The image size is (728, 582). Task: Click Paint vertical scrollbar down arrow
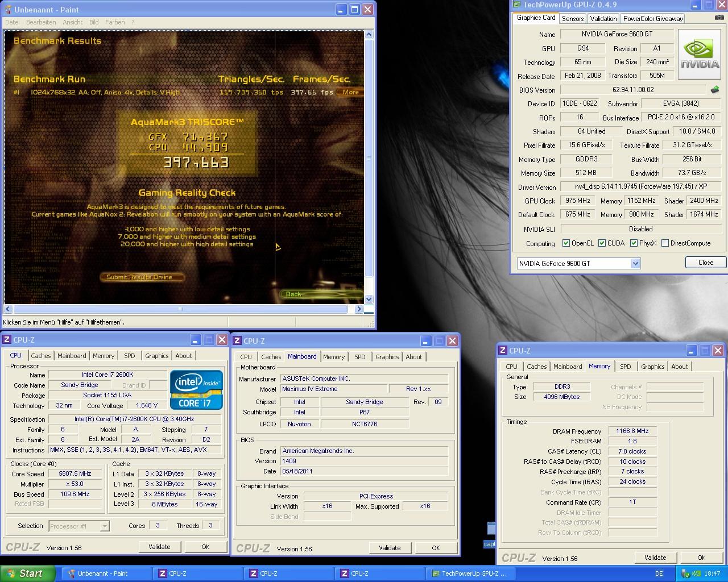[369, 299]
